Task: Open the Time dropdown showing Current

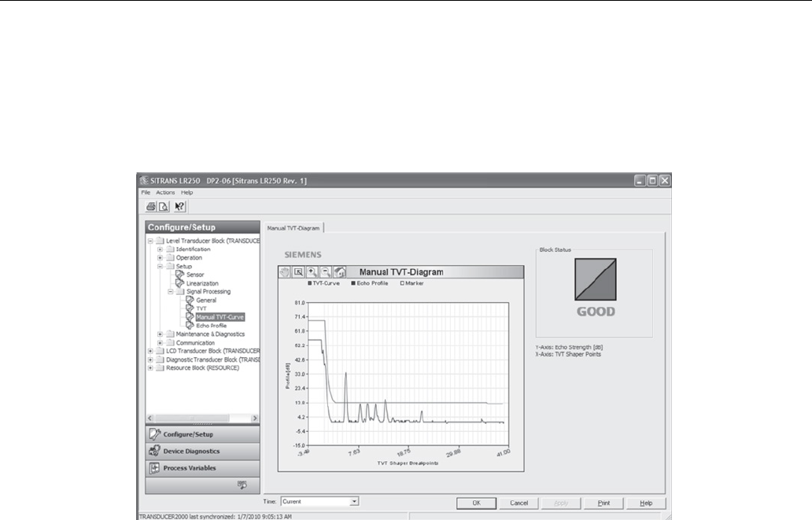Action: pos(354,501)
